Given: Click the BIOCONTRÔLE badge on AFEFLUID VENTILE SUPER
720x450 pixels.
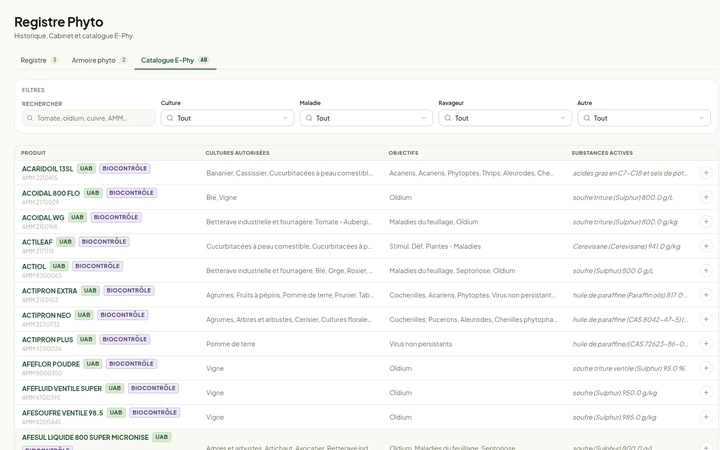Looking at the screenshot, I should click(x=153, y=388).
